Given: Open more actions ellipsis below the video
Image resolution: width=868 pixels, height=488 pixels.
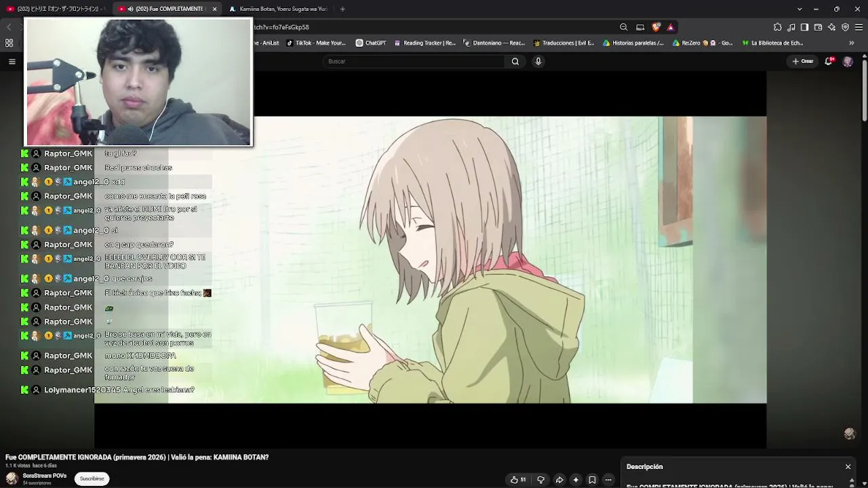Looking at the screenshot, I should tap(608, 480).
